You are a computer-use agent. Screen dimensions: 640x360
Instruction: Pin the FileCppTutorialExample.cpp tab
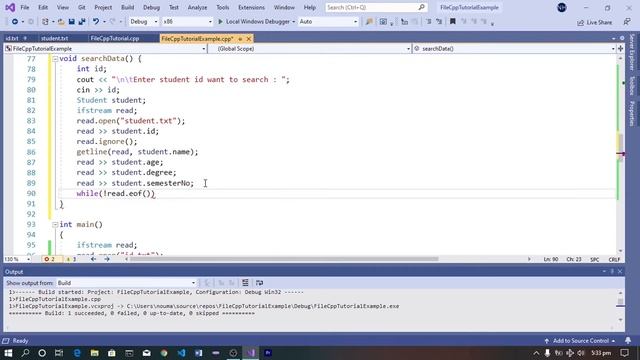click(240, 39)
